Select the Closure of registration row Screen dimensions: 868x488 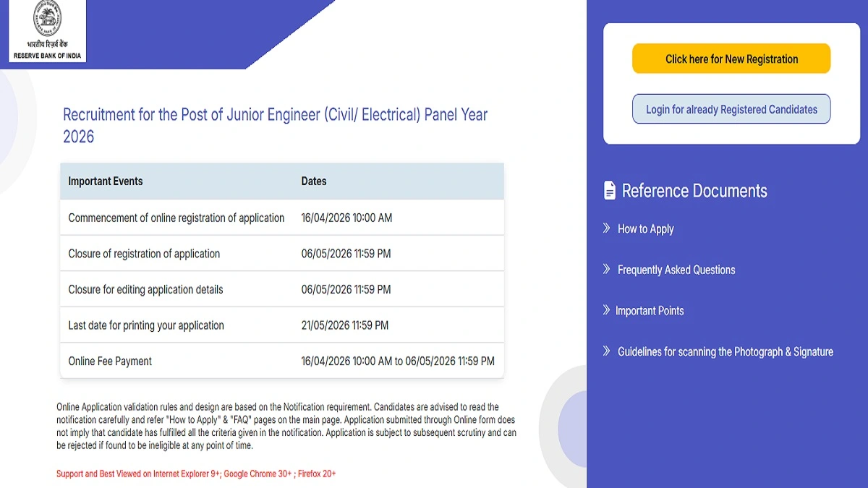[282, 253]
